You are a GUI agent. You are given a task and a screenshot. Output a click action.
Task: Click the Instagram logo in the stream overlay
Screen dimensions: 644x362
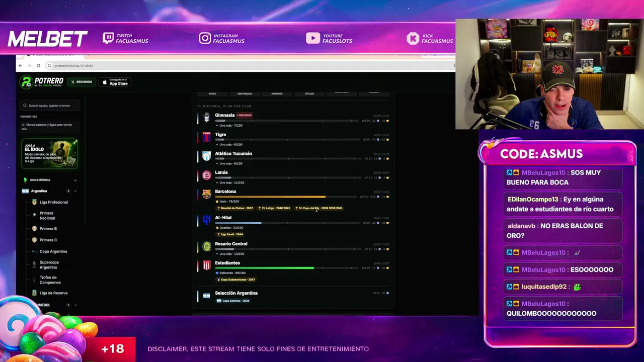[205, 38]
